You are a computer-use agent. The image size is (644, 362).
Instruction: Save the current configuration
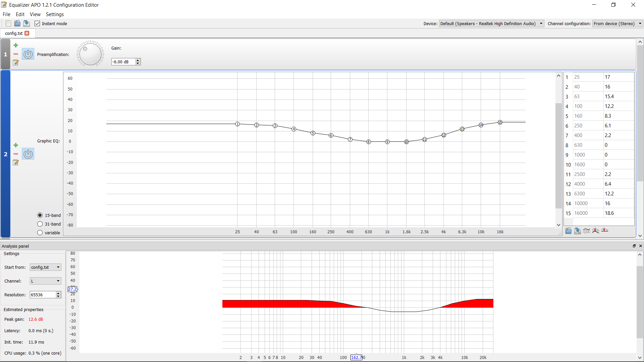pos(26,23)
